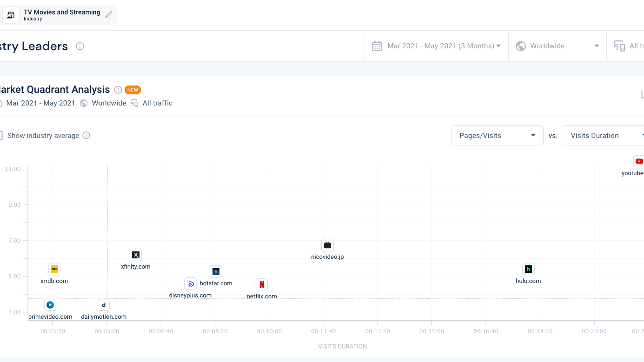Click the Market Quadrant Analysis title
The height and width of the screenshot is (362, 644).
(55, 90)
